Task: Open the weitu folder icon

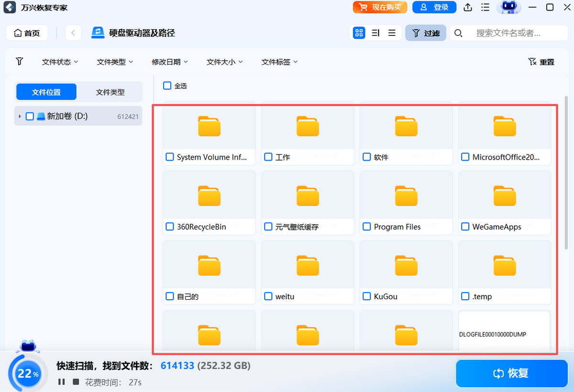Action: (308, 265)
